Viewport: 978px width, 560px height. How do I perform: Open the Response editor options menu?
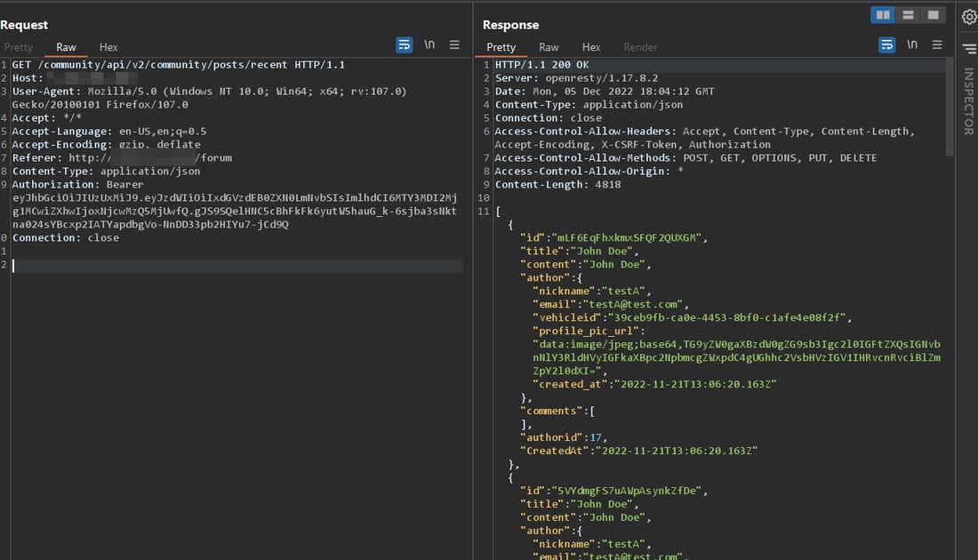pyautogui.click(x=937, y=44)
